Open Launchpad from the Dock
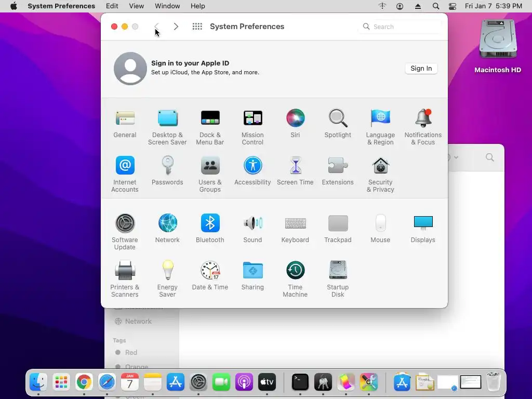This screenshot has height=399, width=532. (x=61, y=382)
